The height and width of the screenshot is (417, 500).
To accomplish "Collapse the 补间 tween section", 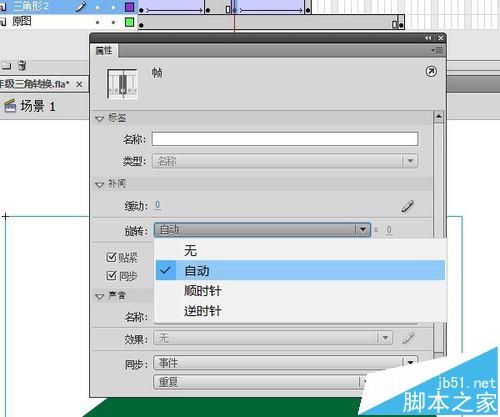I will (x=100, y=184).
